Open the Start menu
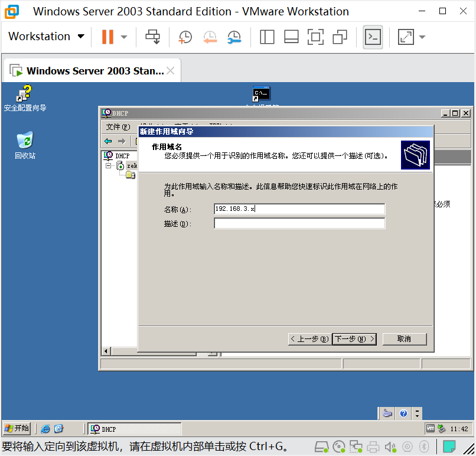Screen dimensions: 476x456 click(17, 429)
